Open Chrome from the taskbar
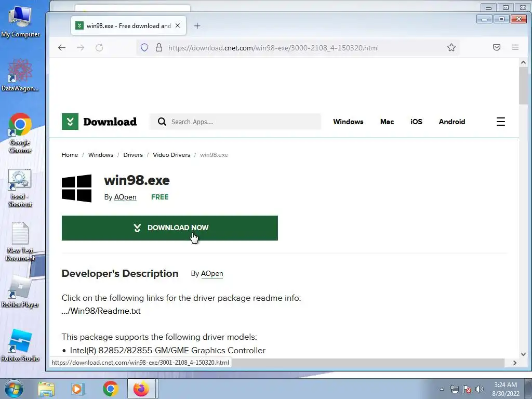Screen dimensions: 532x399 pos(110,389)
